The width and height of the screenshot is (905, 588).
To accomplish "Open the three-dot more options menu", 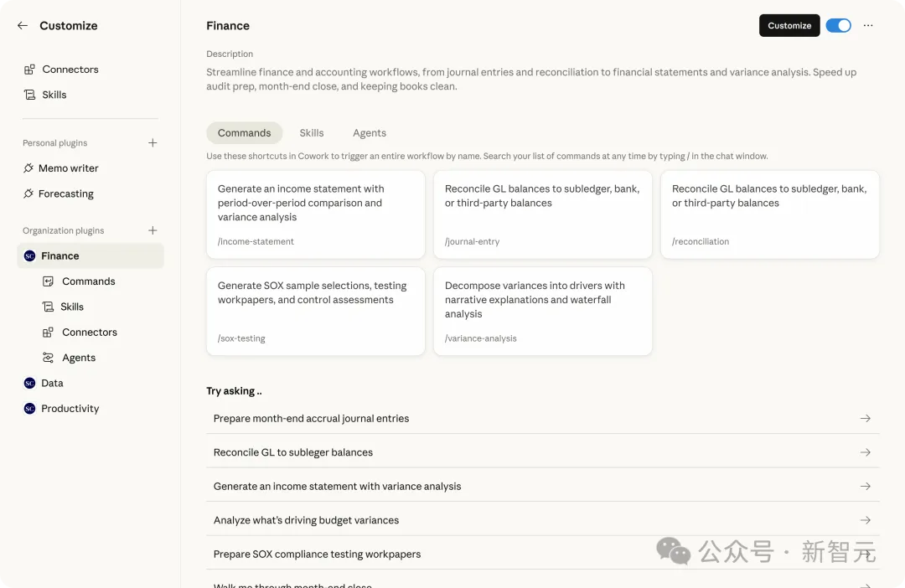I will 868,26.
